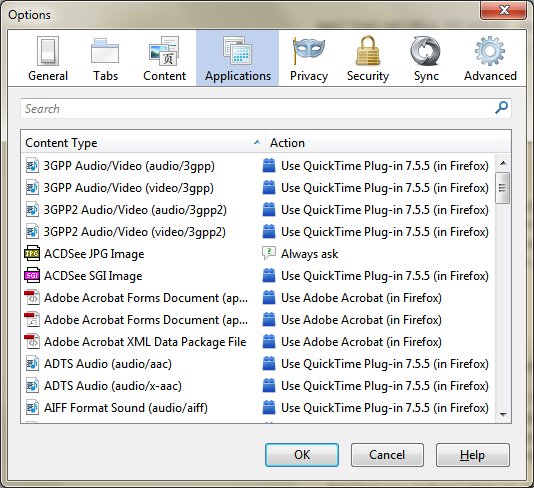Click the Always ask question mark icon
Screen dimensions: 534x488
[x=269, y=254]
